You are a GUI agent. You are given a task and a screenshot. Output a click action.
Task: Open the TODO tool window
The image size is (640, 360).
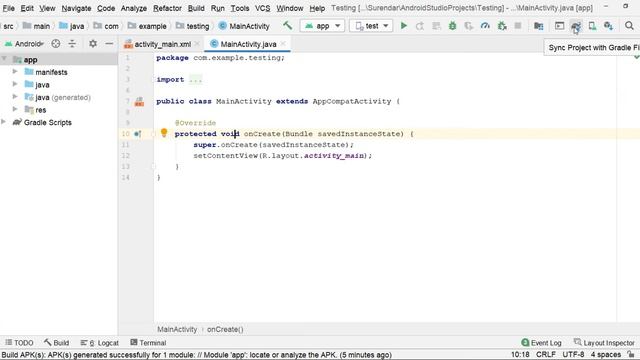pyautogui.click(x=19, y=343)
